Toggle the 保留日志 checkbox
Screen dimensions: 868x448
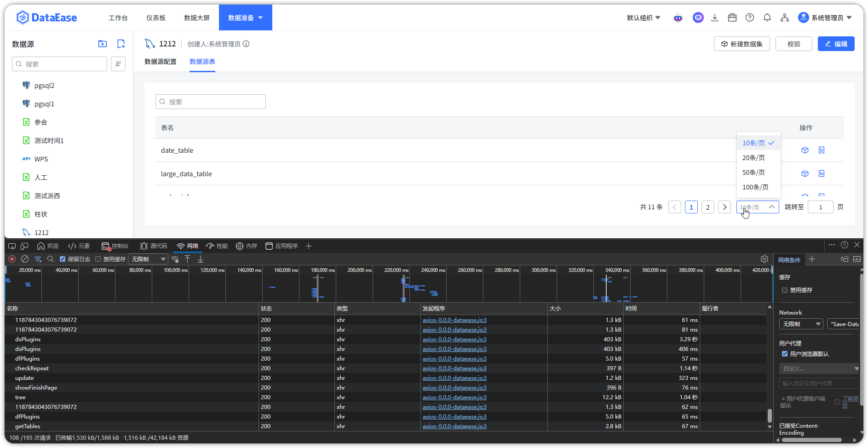click(63, 259)
